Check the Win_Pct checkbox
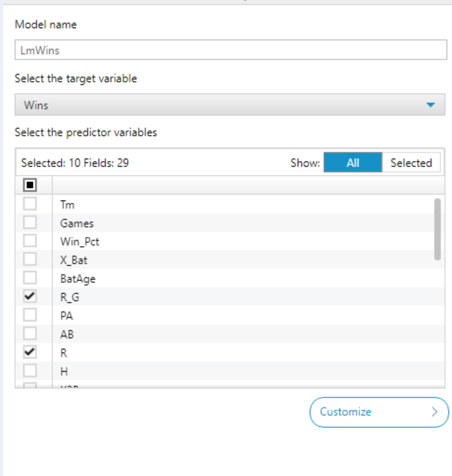Image resolution: width=452 pixels, height=476 pixels. (30, 241)
